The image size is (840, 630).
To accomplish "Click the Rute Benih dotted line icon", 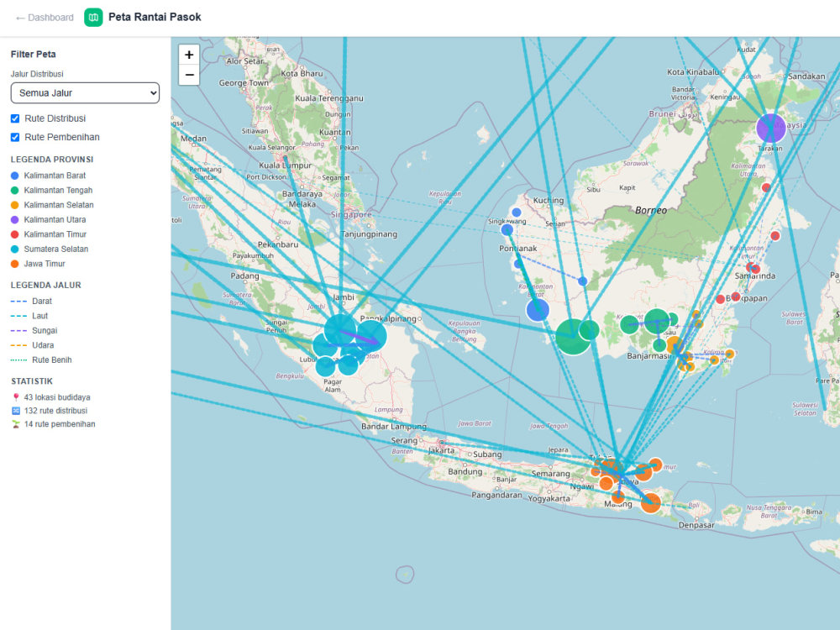I will point(18,360).
